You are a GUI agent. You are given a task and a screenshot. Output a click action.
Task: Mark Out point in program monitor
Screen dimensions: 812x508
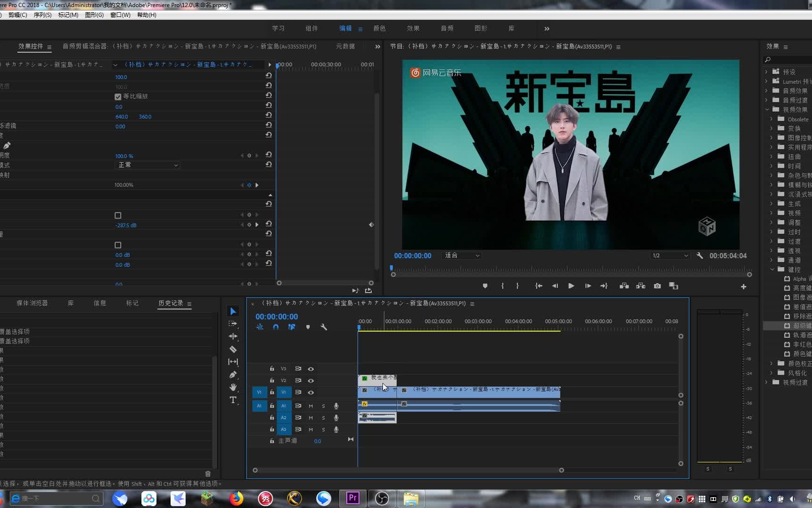coord(517,286)
